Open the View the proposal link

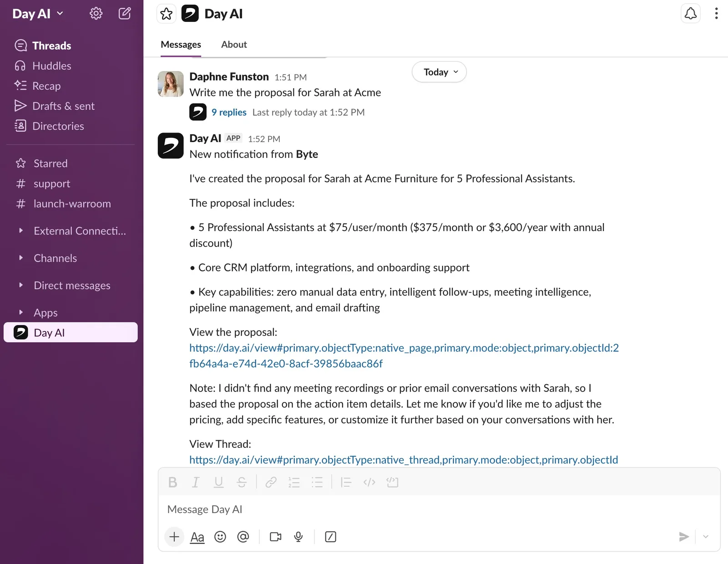pyautogui.click(x=404, y=356)
